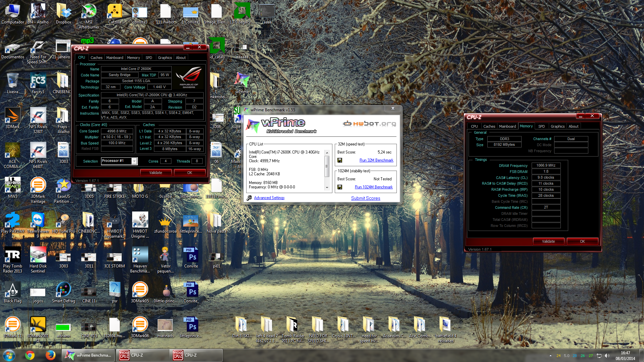Screen dimensions: 644x362
Task: Open SPD tab in left CPU-Z window
Action: [149, 58]
